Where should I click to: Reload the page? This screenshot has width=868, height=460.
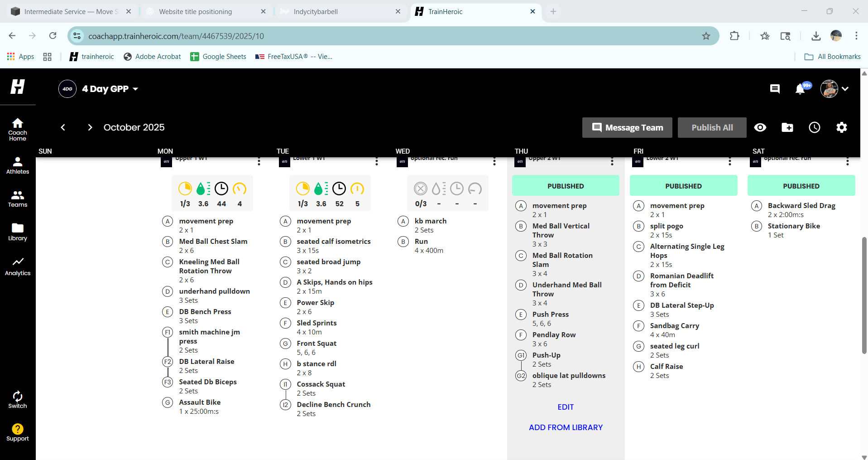(x=53, y=36)
